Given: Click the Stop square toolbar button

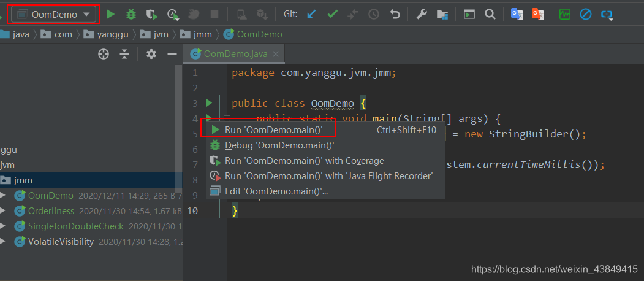Looking at the screenshot, I should [x=214, y=14].
